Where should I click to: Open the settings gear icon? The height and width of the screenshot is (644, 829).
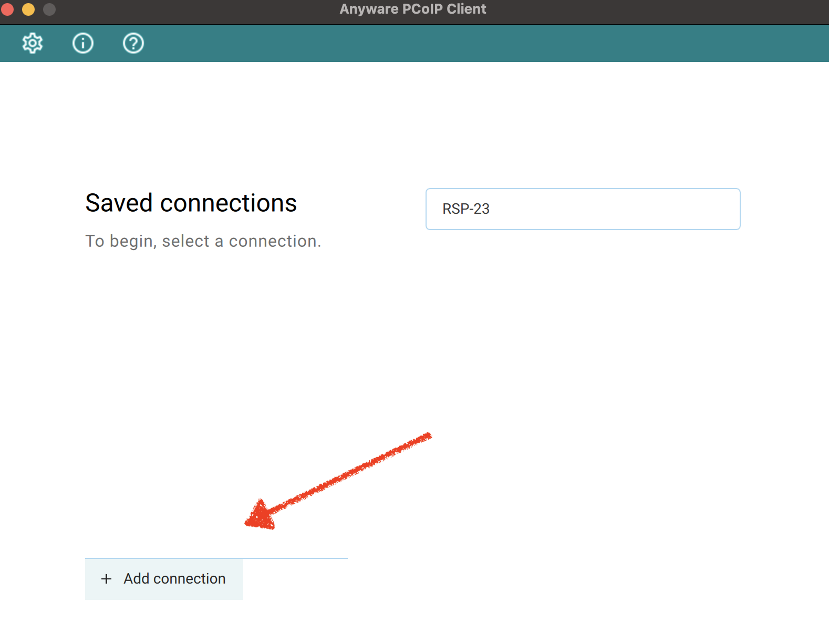click(x=33, y=43)
